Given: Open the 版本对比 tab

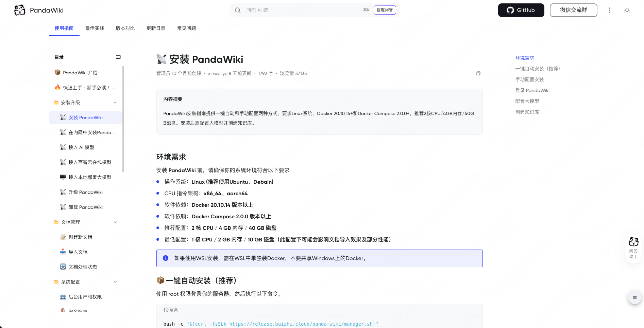Looking at the screenshot, I should (x=125, y=28).
